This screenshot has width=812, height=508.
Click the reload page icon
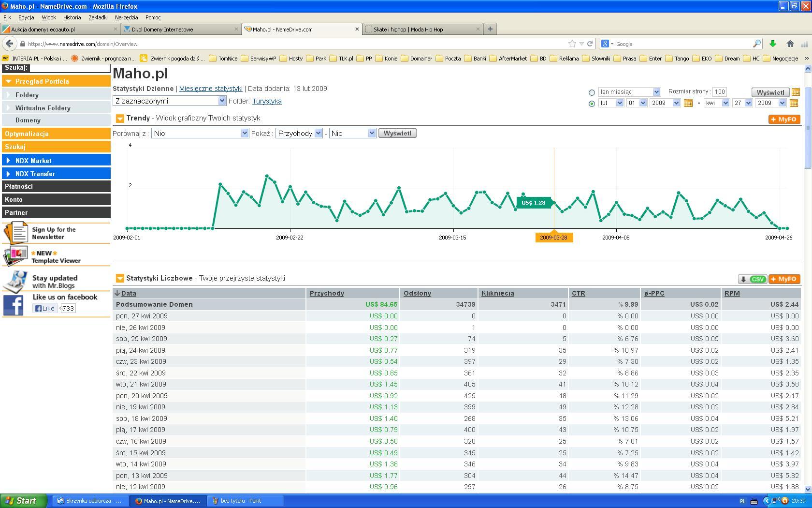click(590, 44)
